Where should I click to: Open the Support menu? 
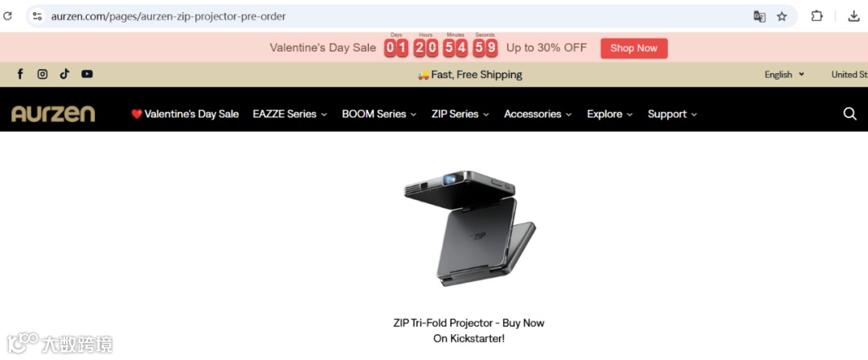(x=672, y=114)
